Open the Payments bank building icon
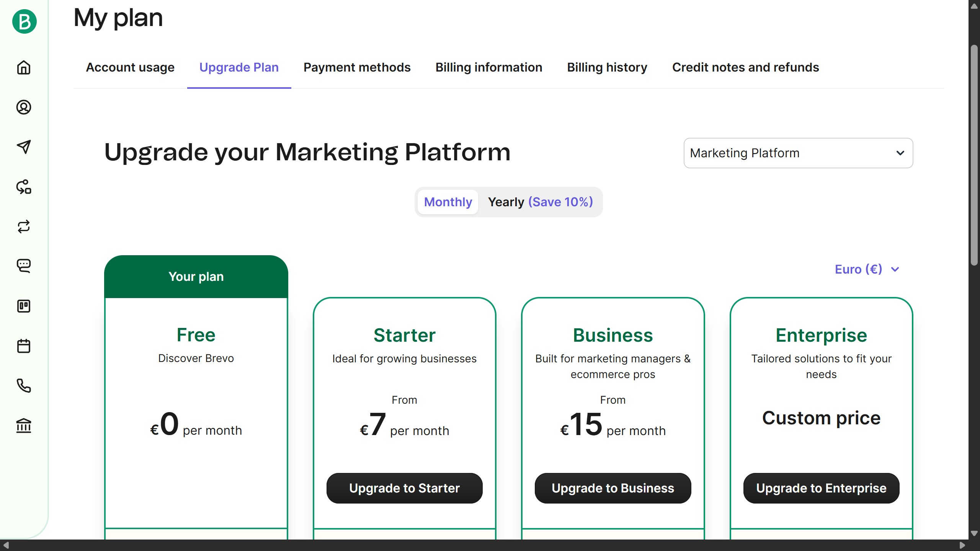 (24, 425)
